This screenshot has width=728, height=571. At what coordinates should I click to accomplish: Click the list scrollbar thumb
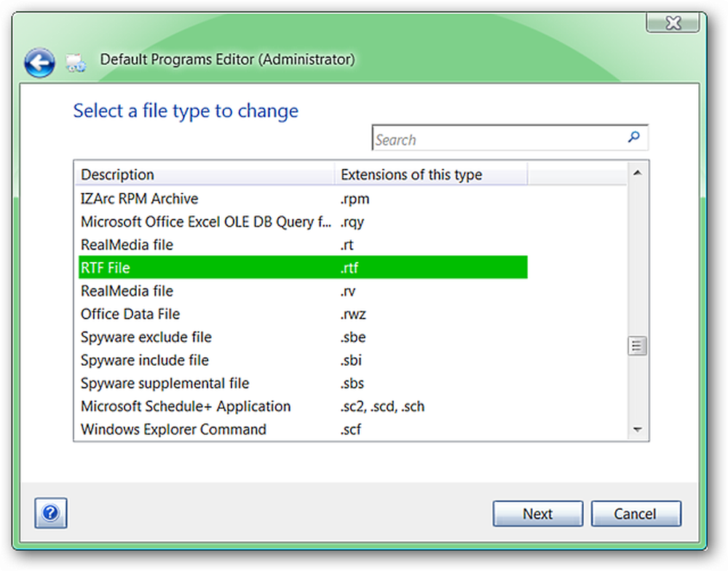(638, 346)
